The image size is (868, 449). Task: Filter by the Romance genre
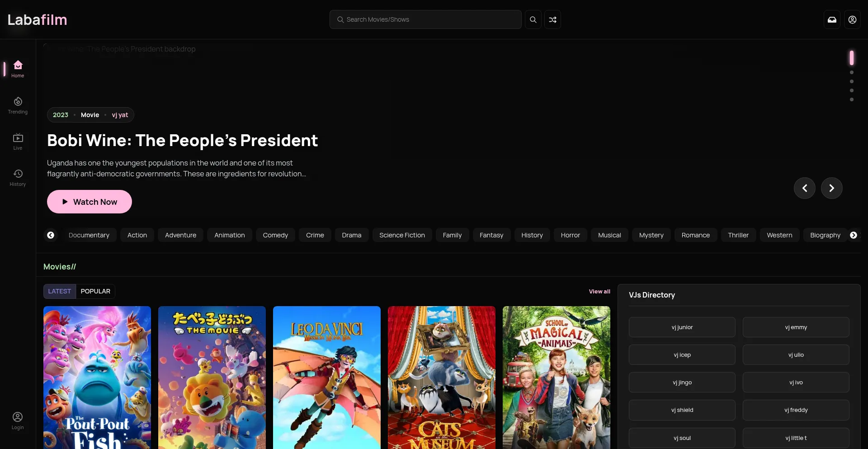click(696, 235)
